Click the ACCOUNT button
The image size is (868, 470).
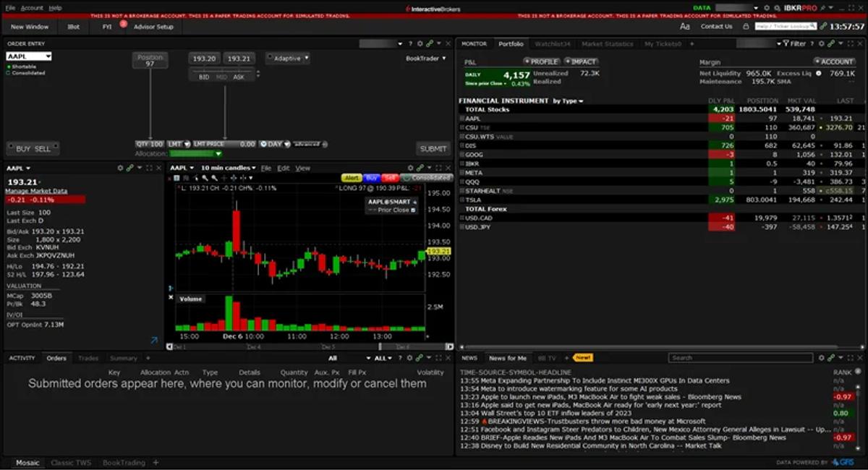tap(835, 61)
